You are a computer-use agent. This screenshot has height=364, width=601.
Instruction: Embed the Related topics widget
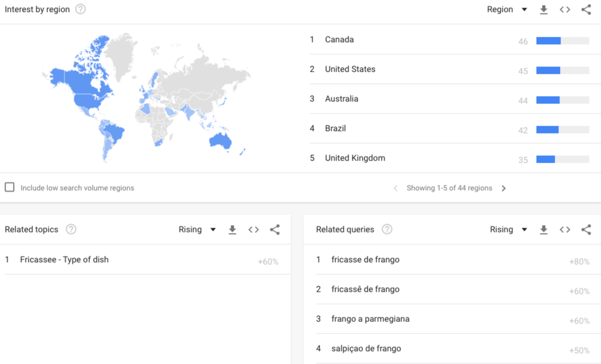pyautogui.click(x=253, y=230)
